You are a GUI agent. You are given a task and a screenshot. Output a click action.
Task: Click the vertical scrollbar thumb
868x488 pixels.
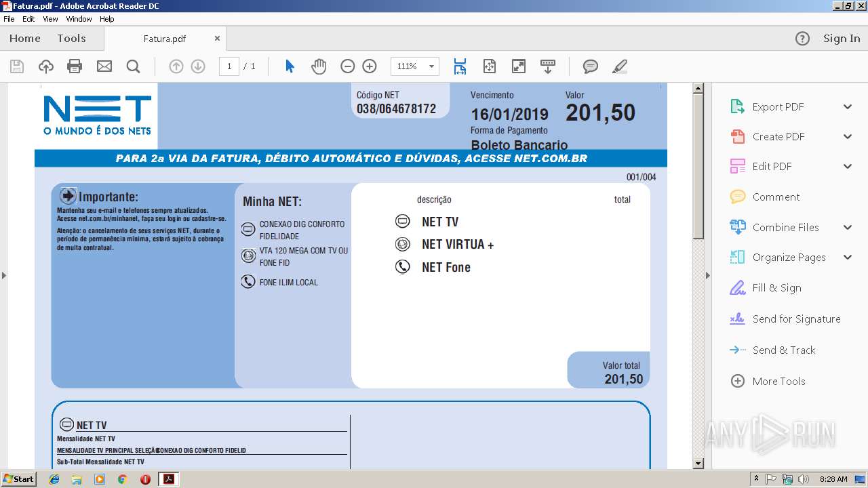pyautogui.click(x=698, y=166)
